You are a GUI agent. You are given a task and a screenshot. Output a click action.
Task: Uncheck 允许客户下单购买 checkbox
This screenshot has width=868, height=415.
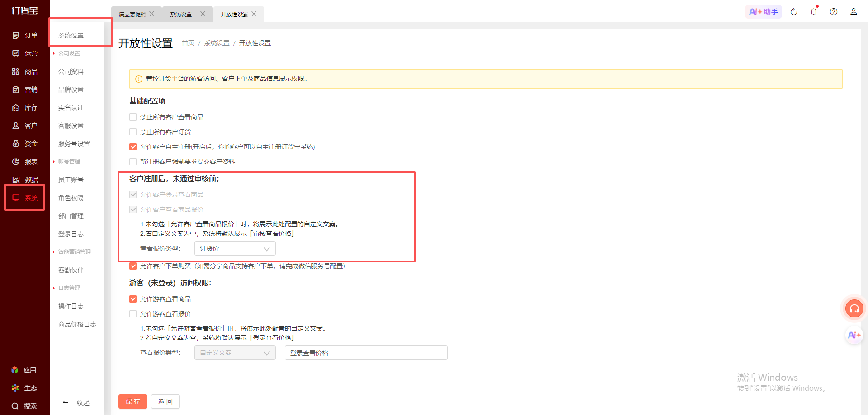point(133,266)
